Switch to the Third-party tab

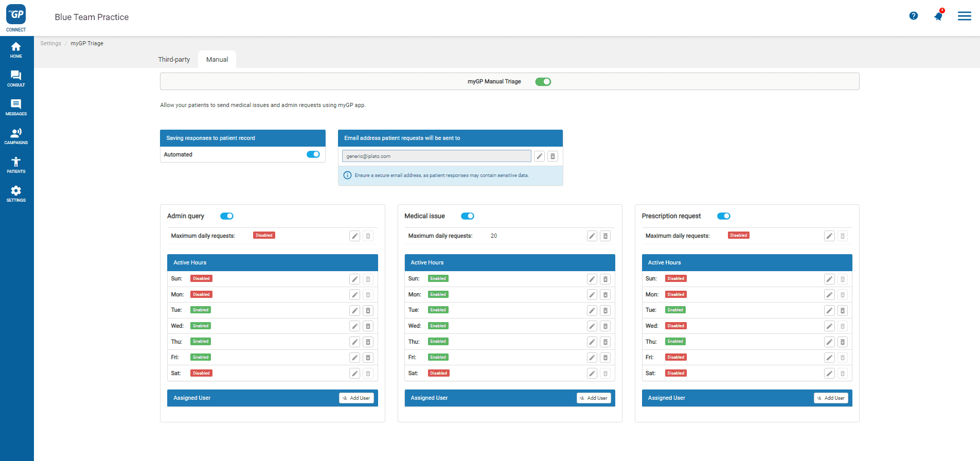click(x=174, y=60)
